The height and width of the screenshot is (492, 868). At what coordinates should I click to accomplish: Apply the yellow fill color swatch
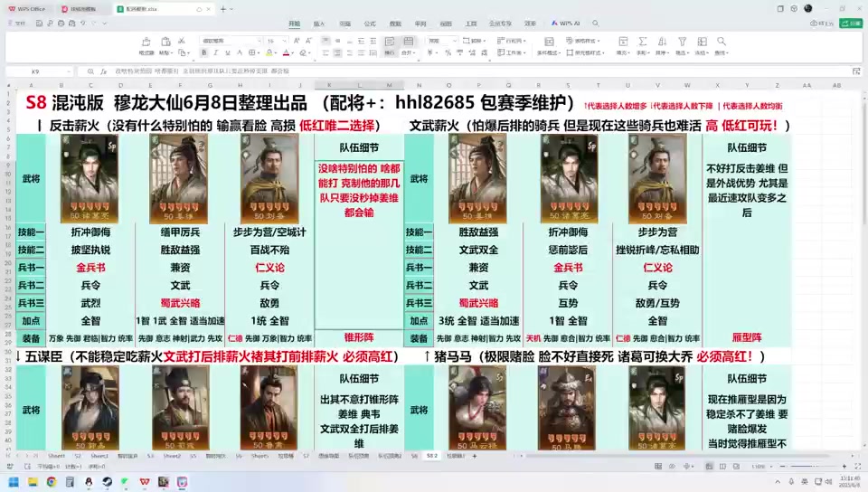tap(269, 52)
